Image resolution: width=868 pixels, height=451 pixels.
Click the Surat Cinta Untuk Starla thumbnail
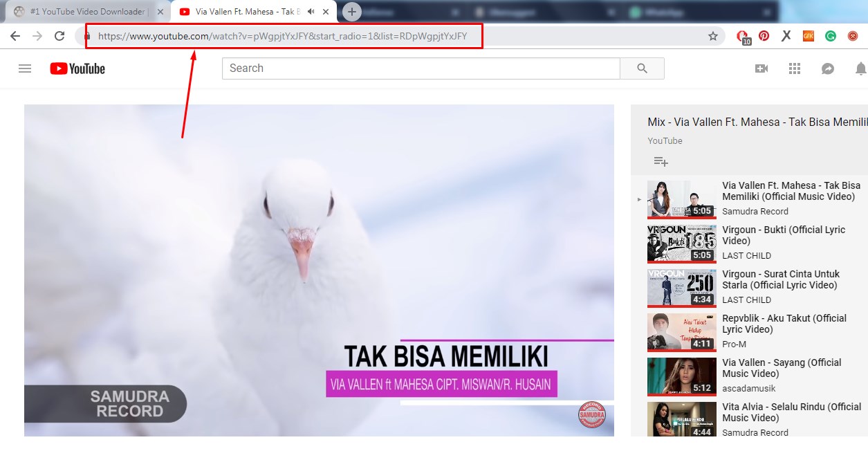click(682, 288)
